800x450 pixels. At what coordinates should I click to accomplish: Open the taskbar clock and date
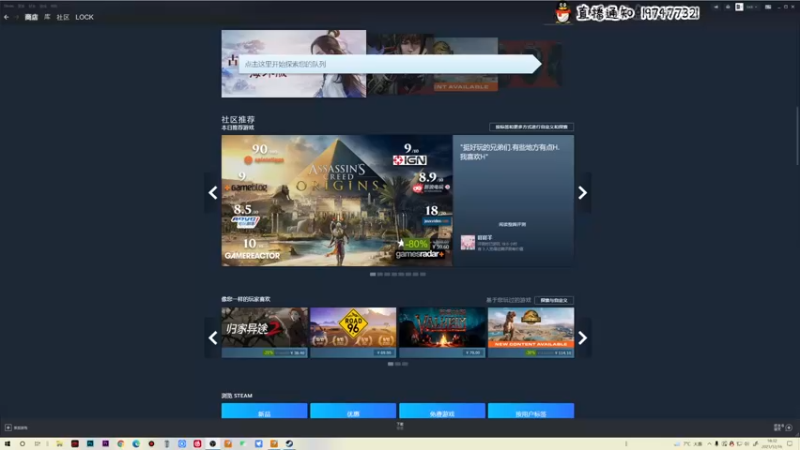pyautogui.click(x=772, y=444)
